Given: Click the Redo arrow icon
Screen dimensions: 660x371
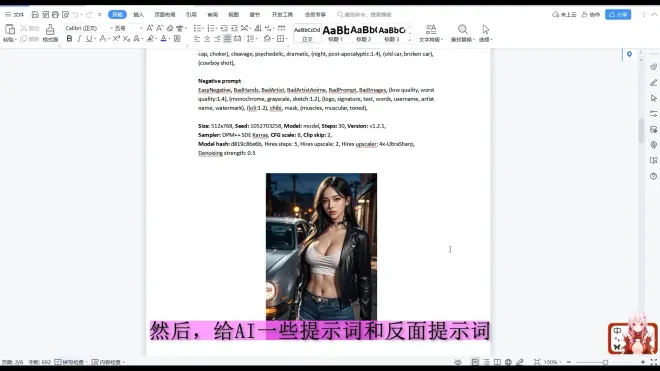Looking at the screenshot, I should [89, 15].
